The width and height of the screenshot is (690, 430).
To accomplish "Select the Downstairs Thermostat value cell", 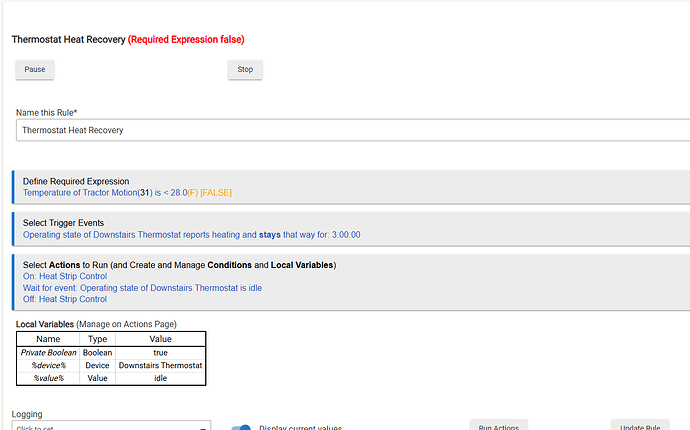I will [160, 365].
